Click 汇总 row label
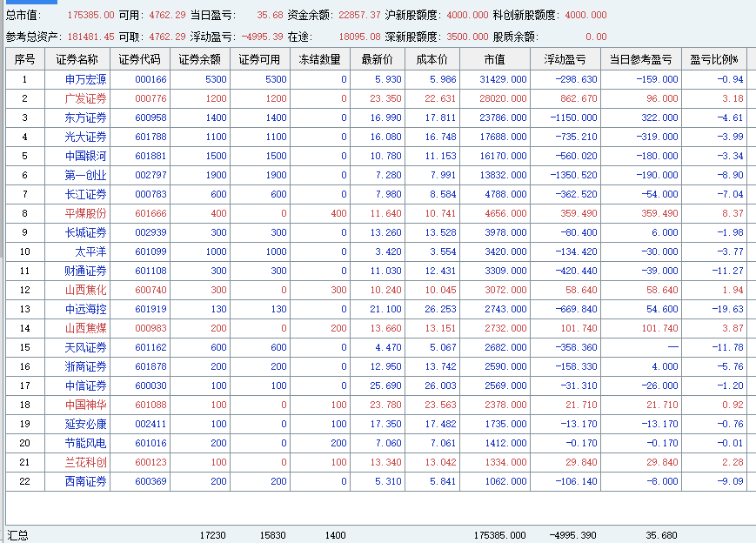Screen dimensions: 756x543 [18, 535]
